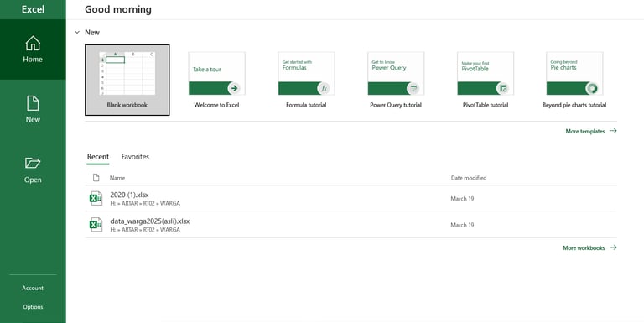Switch to the Favorites tab
644x323 pixels.
(135, 157)
